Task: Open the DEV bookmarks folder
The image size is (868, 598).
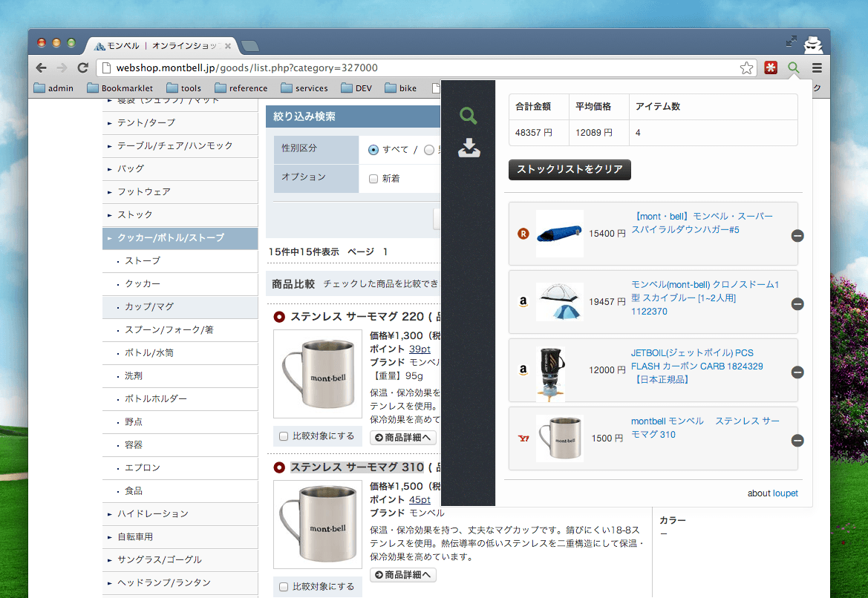Action: [x=356, y=88]
